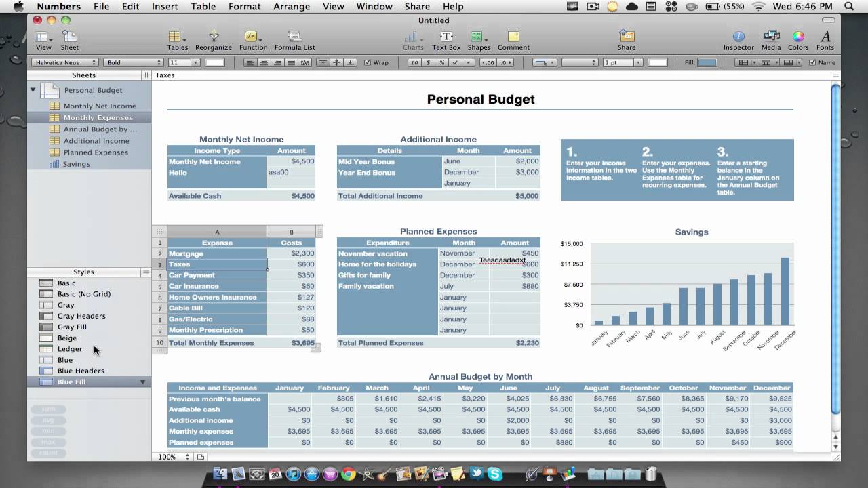868x488 pixels.
Task: Align cell text to bottom
Action: point(350,62)
